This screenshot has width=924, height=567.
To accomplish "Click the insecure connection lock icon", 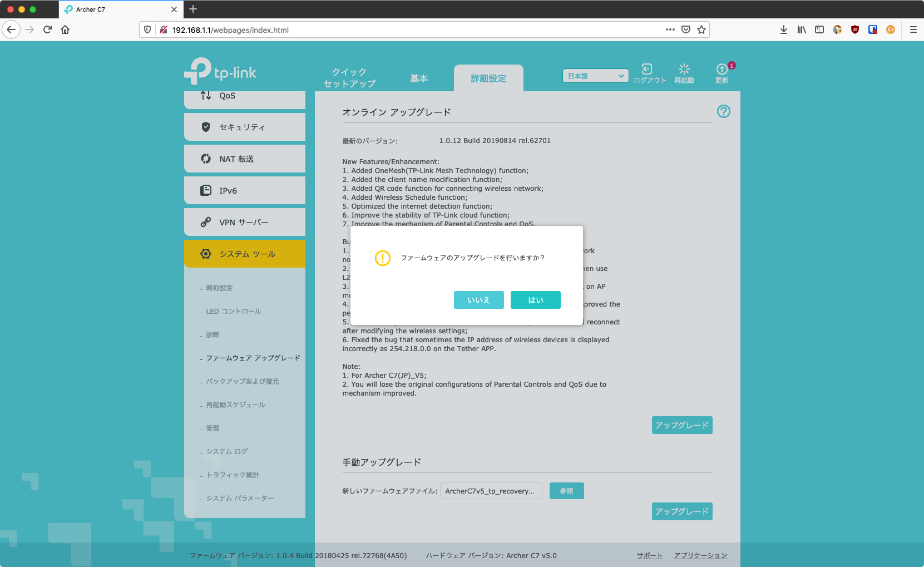I will point(164,29).
